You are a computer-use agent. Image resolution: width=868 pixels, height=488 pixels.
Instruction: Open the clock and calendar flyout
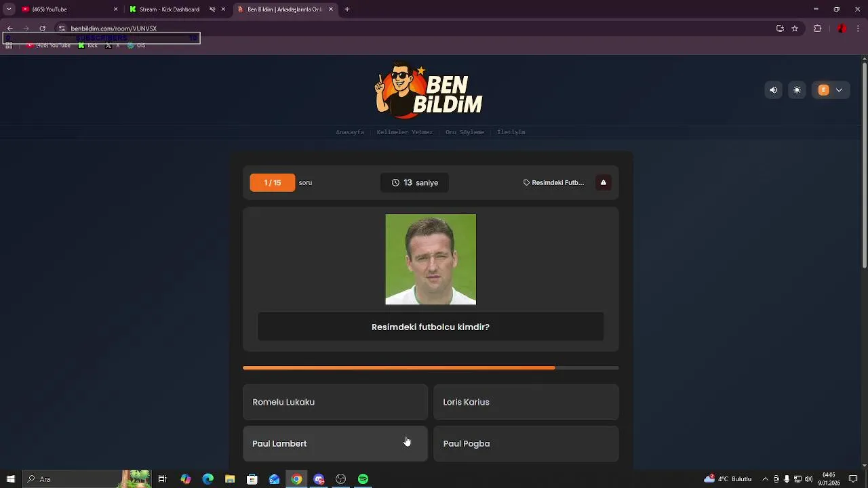click(829, 479)
